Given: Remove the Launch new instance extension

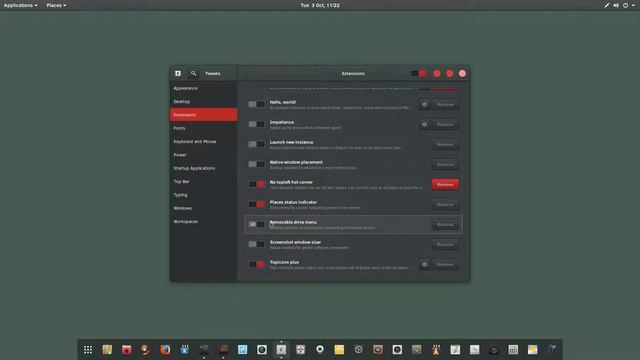Looking at the screenshot, I should tap(445, 144).
